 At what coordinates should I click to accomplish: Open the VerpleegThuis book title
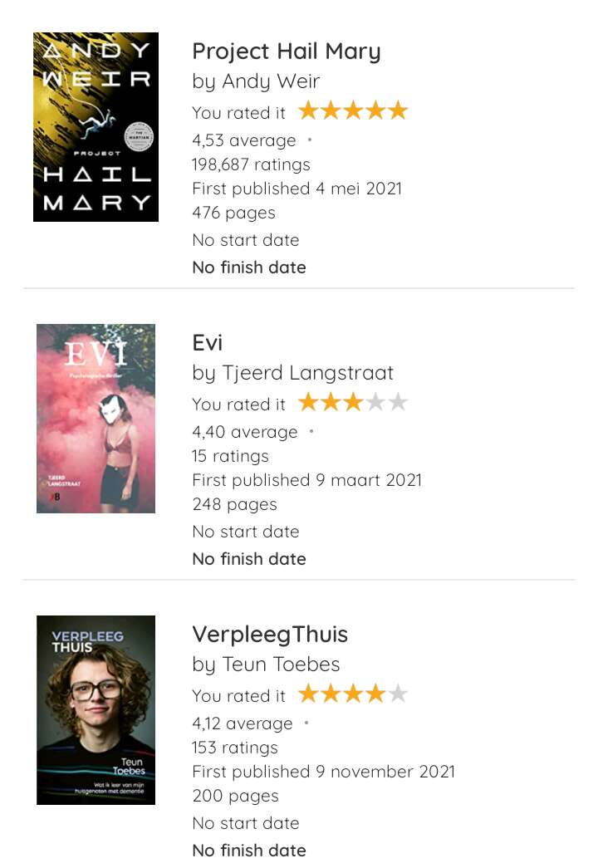270,635
